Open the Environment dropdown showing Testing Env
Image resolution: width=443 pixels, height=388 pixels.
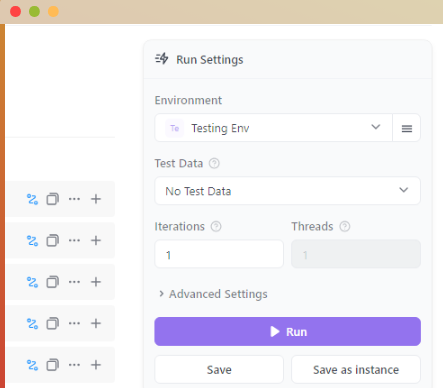[273, 128]
